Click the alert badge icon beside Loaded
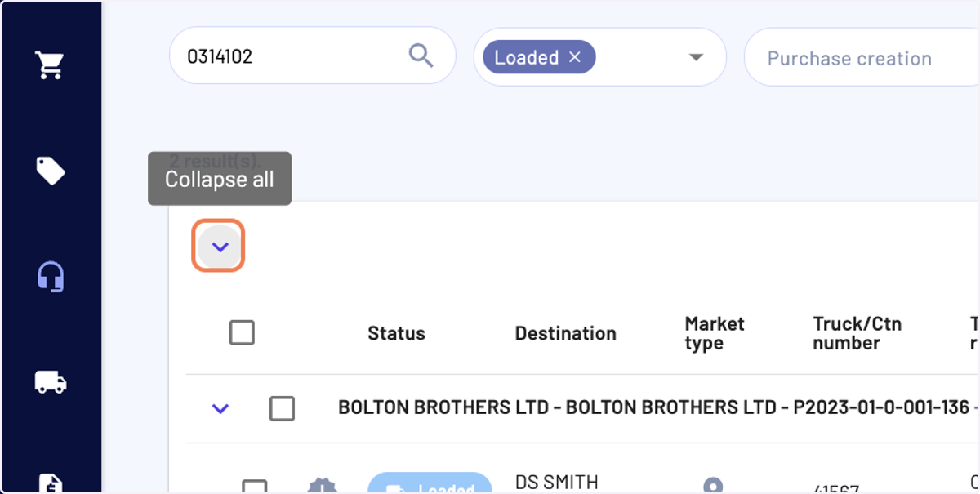980x494 pixels. pyautogui.click(x=322, y=486)
